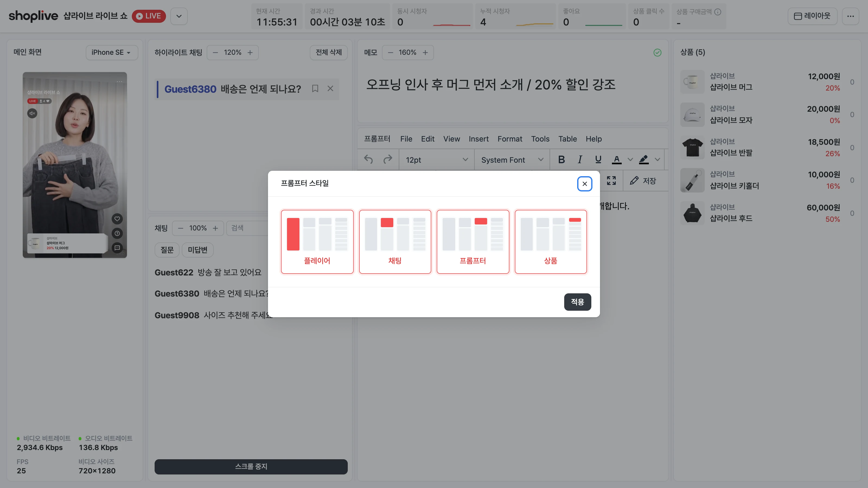Viewport: 868px width, 488px height.
Task: Select the 샵라이브 머그 product row
Action: [767, 82]
